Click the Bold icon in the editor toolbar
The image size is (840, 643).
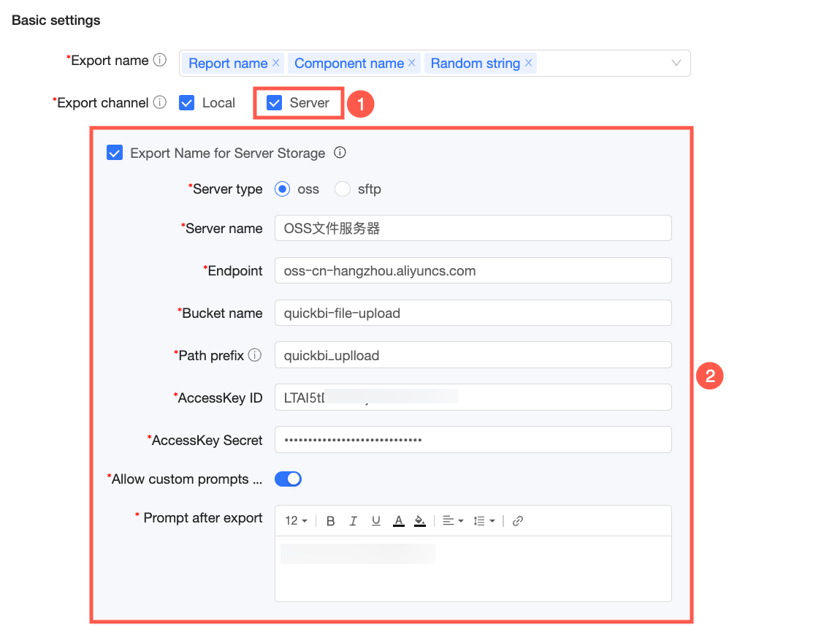coord(331,521)
